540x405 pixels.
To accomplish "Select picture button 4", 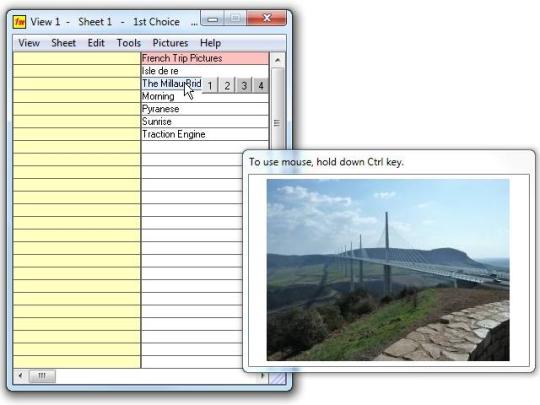I will point(261,85).
